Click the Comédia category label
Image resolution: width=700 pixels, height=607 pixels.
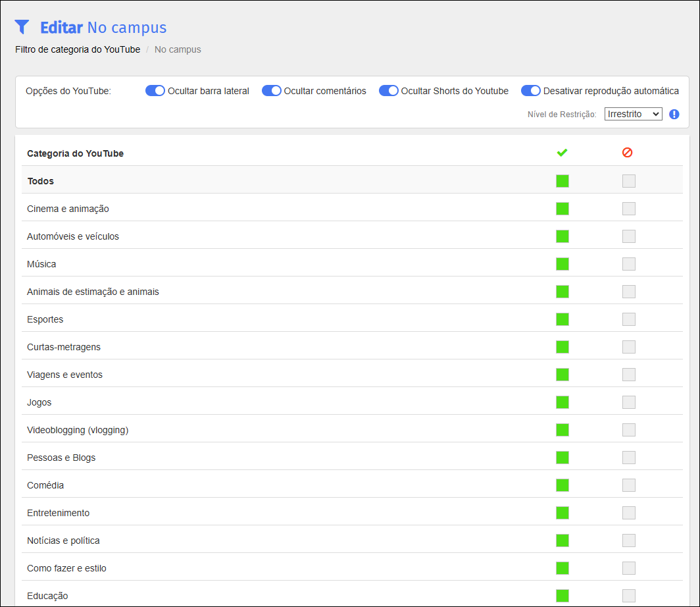(45, 485)
